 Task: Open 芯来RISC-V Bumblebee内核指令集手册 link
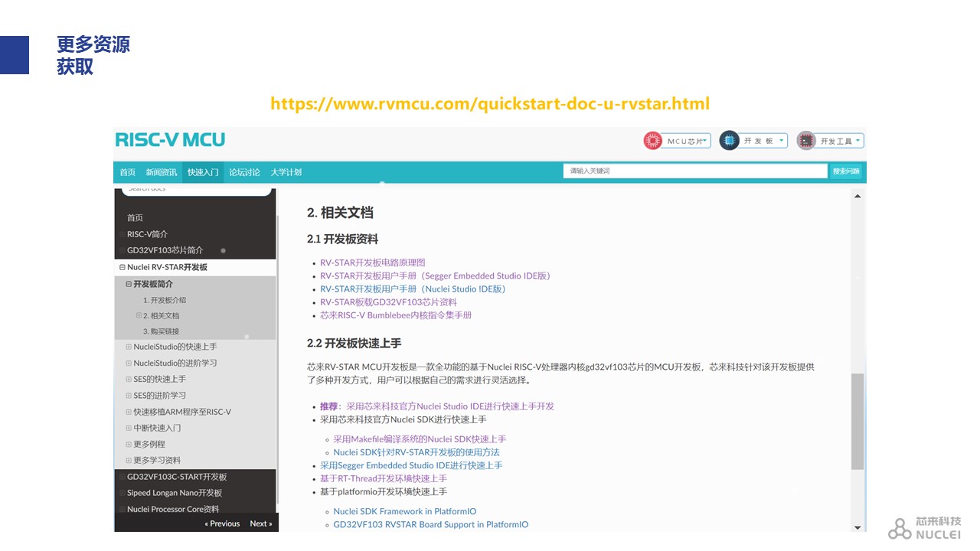[396, 315]
